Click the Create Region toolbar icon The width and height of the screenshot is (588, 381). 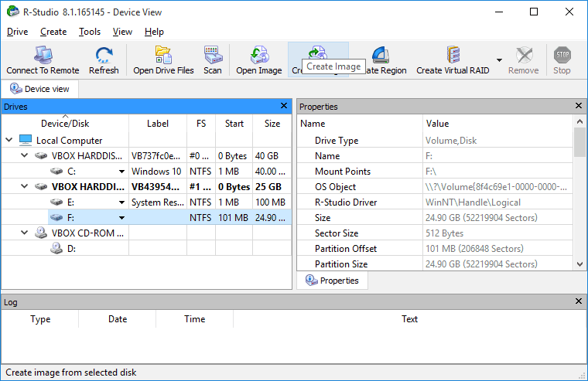point(381,55)
